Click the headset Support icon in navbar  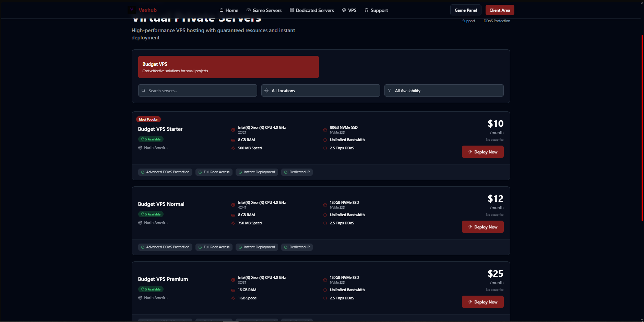(366, 10)
